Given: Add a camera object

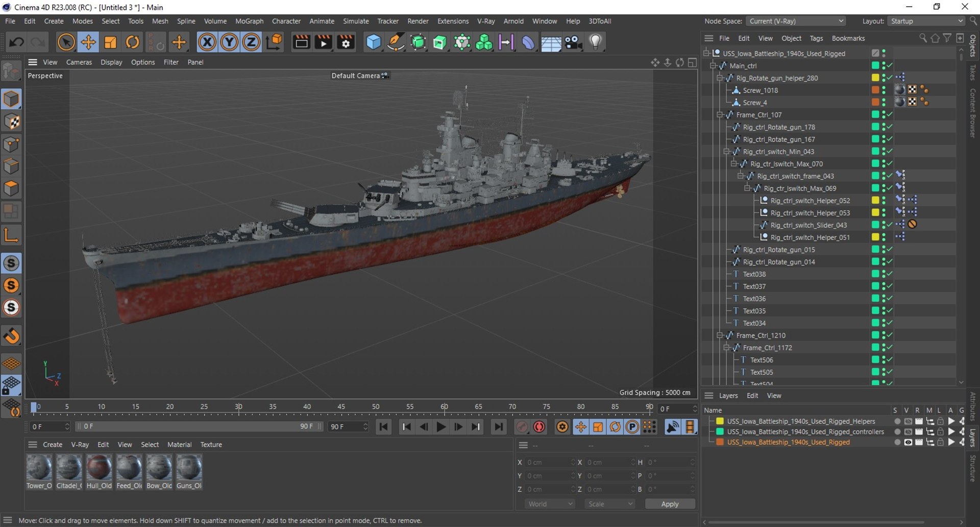Looking at the screenshot, I should point(573,42).
